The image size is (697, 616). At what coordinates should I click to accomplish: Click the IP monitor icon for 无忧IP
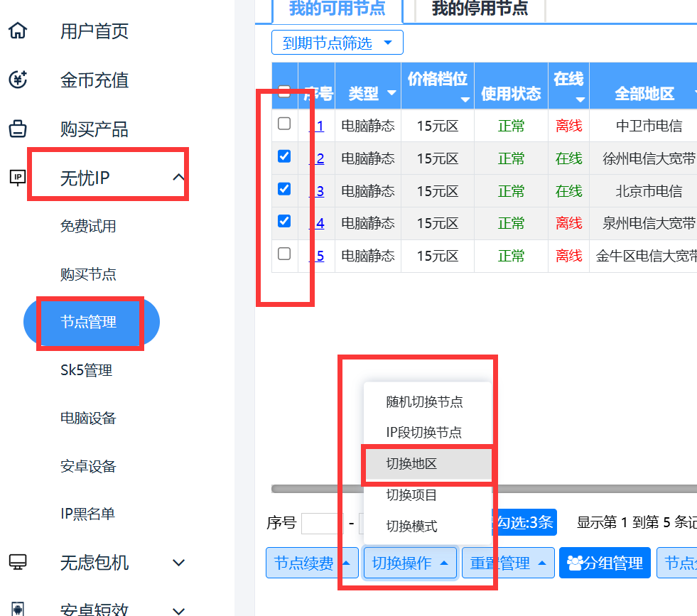(x=18, y=178)
